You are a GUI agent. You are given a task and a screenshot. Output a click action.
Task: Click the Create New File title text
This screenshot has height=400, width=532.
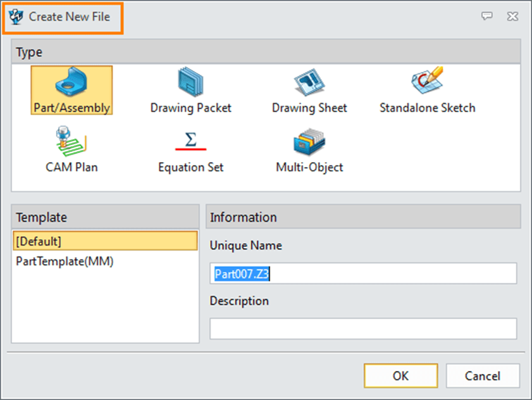point(70,17)
